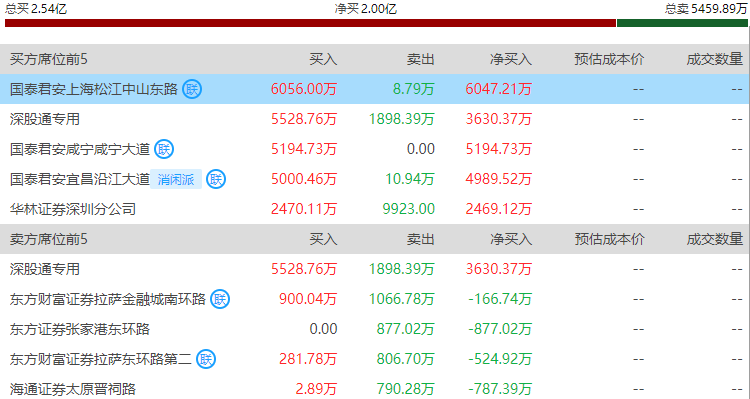Click the 买方席位前5 section header
Viewport: 750px width, 399px height.
coord(49,59)
